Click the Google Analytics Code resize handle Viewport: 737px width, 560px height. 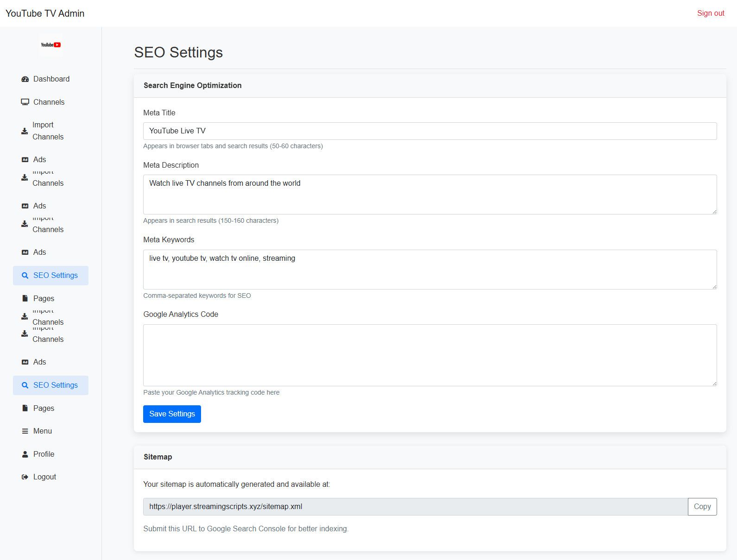714,383
